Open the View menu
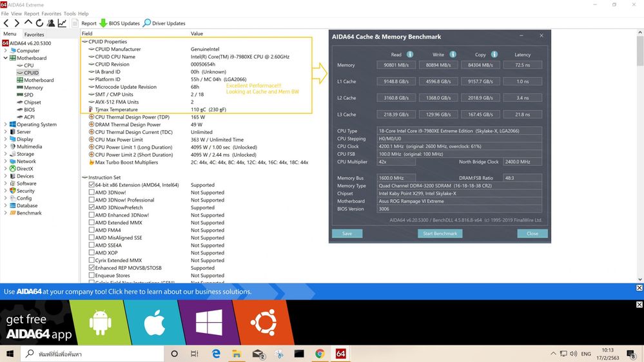 pyautogui.click(x=16, y=14)
